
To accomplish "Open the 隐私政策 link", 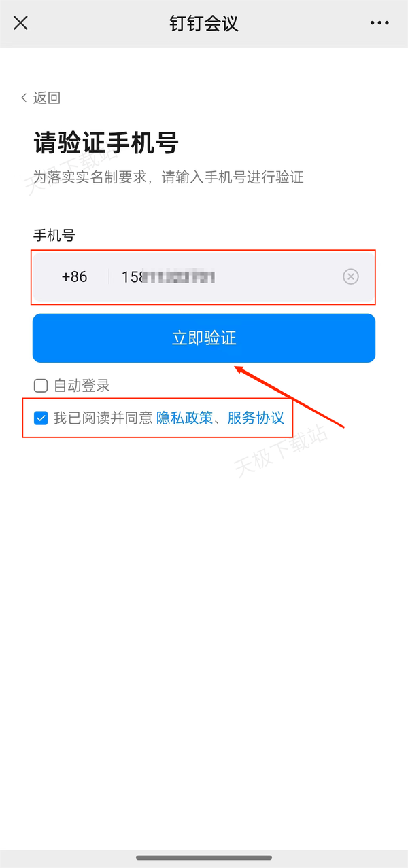I will click(184, 418).
